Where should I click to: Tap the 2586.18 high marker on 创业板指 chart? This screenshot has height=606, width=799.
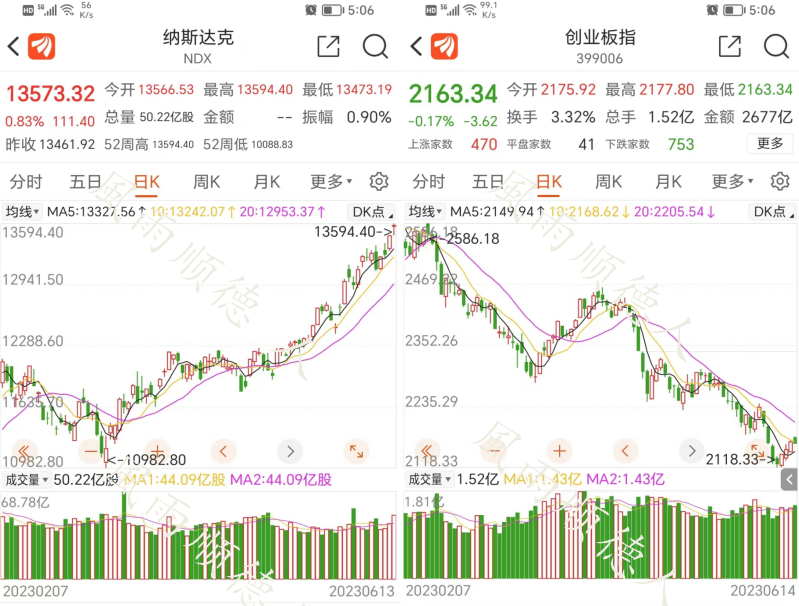tap(473, 239)
